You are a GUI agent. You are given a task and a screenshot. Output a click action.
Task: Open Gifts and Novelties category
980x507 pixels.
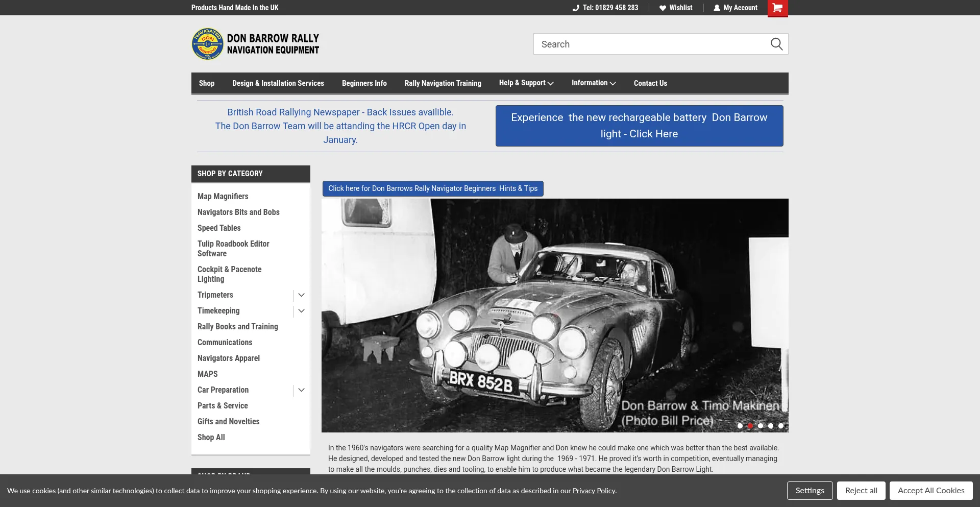229,422
